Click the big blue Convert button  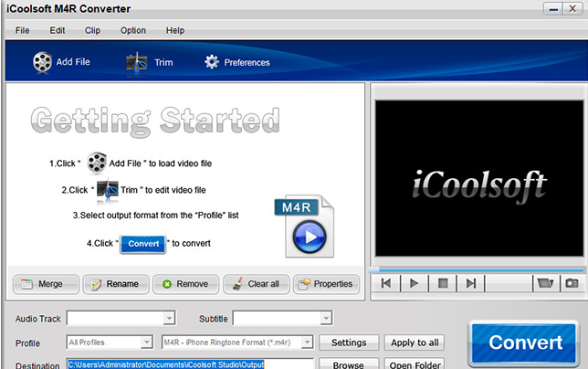tap(524, 343)
